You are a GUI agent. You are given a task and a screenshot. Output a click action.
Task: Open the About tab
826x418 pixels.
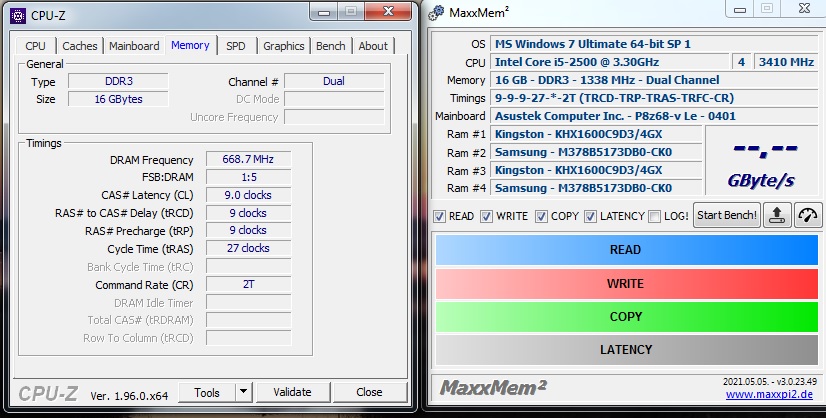coord(373,46)
